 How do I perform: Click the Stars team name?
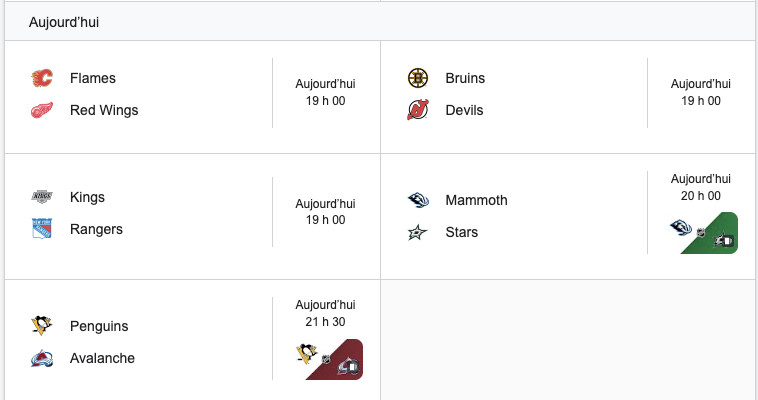[462, 232]
